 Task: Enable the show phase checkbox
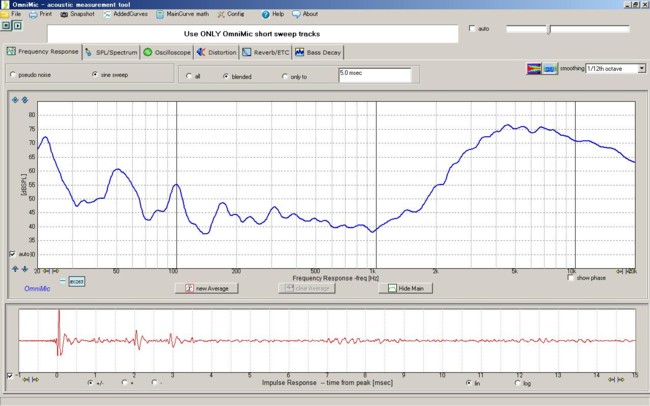point(571,277)
